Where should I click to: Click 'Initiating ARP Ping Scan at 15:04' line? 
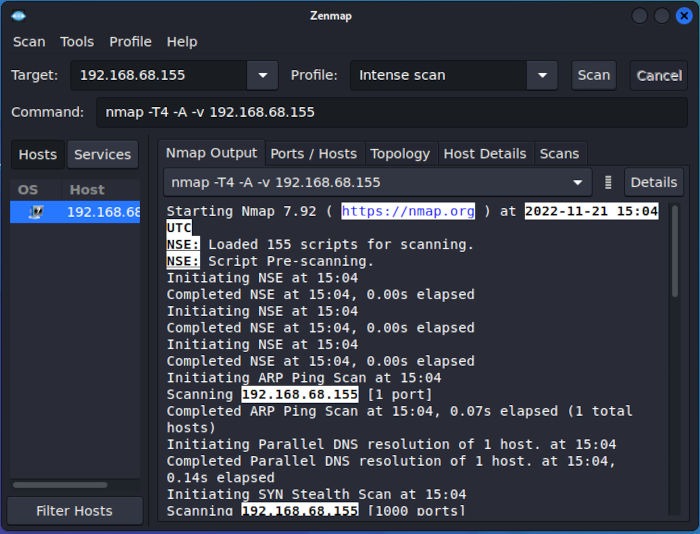click(x=304, y=378)
